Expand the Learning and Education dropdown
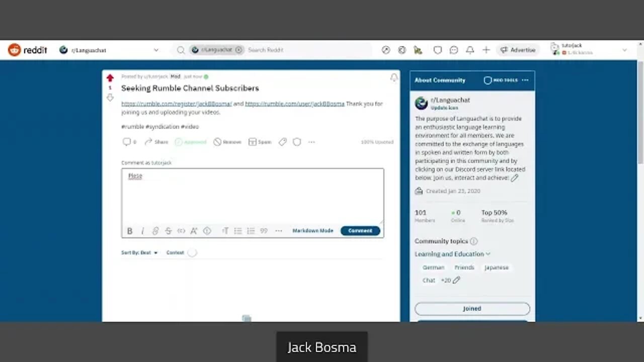 [452, 254]
